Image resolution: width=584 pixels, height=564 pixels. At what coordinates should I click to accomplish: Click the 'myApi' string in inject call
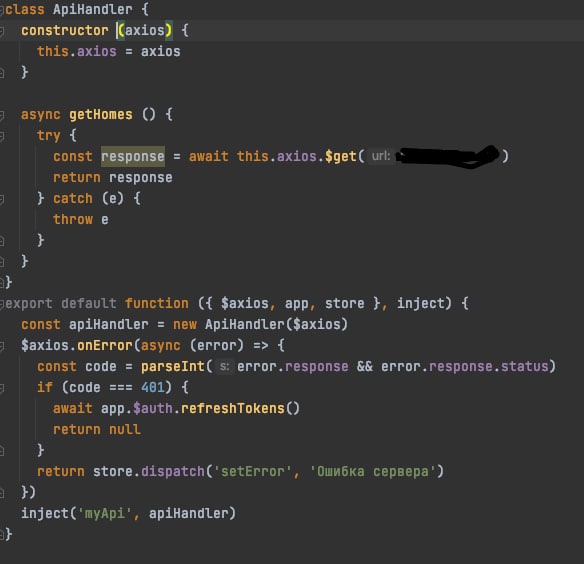click(105, 514)
